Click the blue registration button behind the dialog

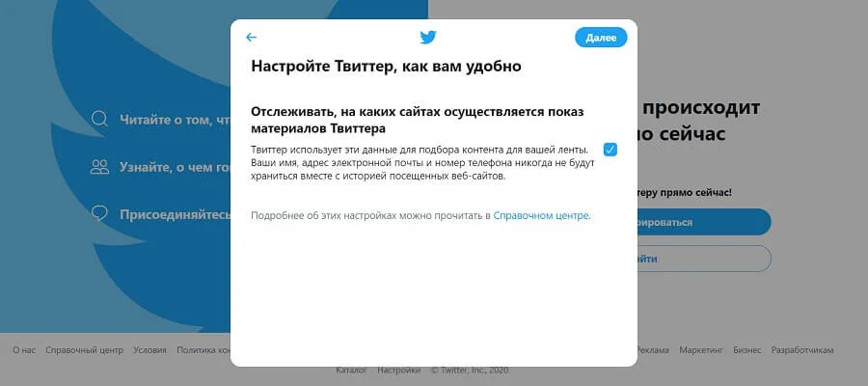point(704,222)
